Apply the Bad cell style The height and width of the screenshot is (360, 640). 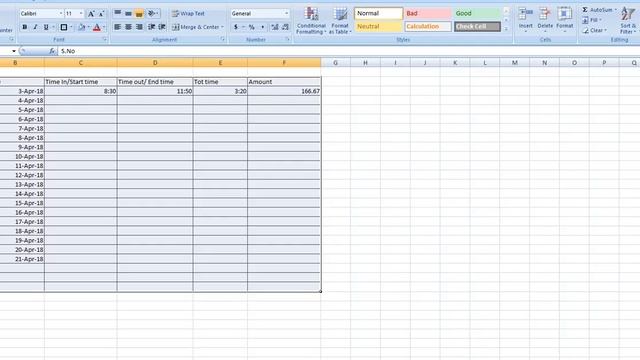[x=428, y=13]
